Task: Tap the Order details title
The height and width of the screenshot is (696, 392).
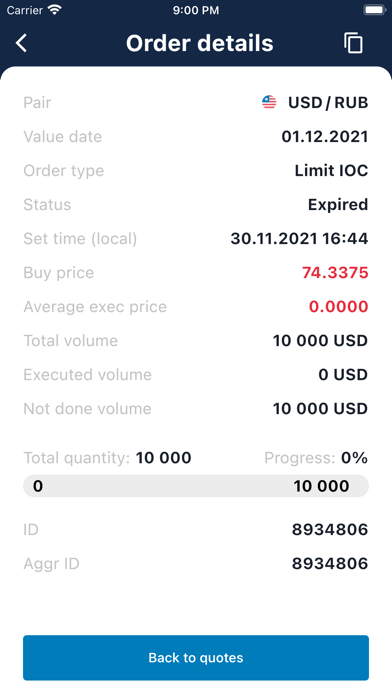Action: [x=200, y=43]
